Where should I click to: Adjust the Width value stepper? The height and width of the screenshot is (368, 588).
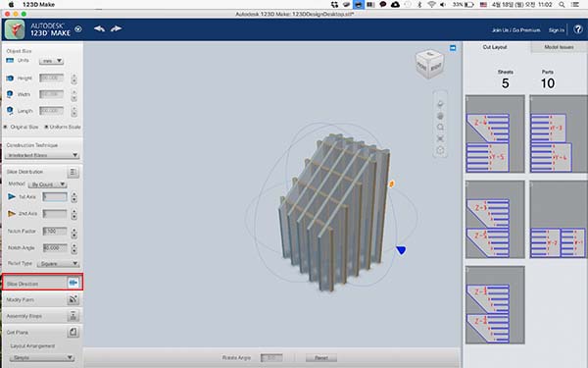(x=73, y=95)
